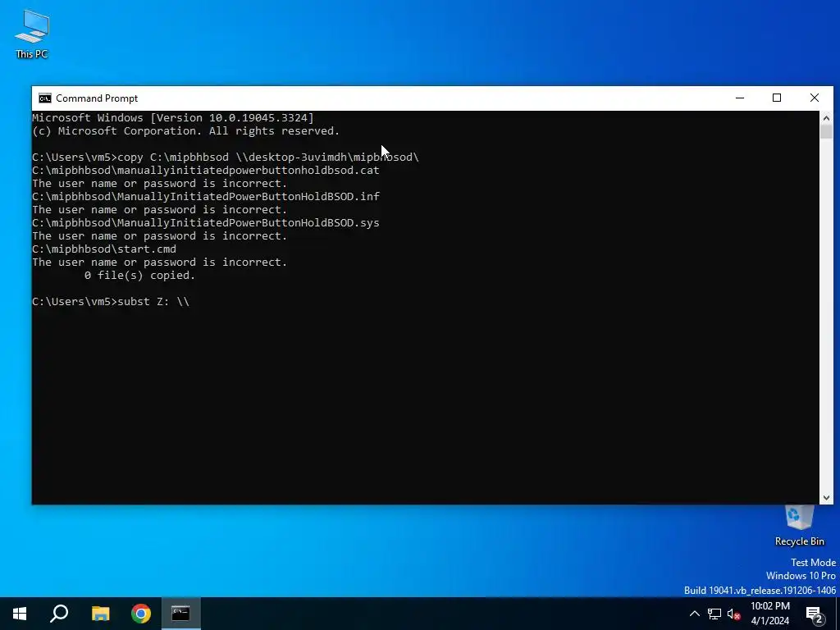Click the Command Prompt title bar icon

coord(45,98)
